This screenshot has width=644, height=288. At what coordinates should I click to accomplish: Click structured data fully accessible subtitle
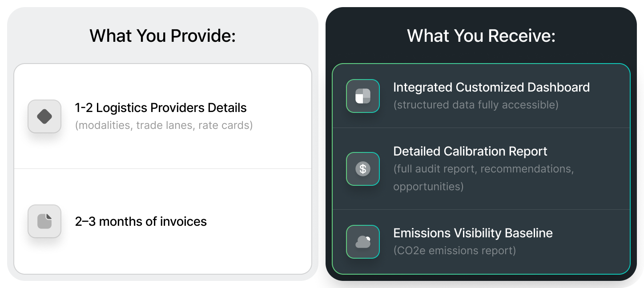(476, 105)
